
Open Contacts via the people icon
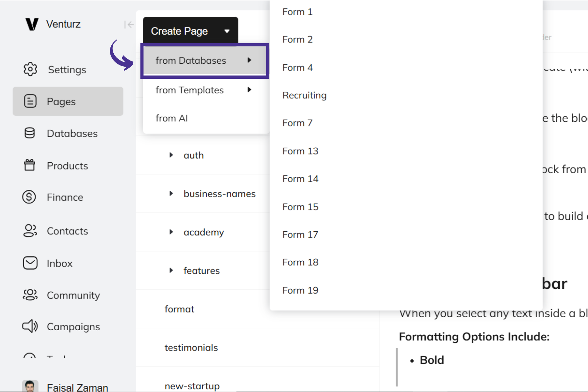click(30, 231)
